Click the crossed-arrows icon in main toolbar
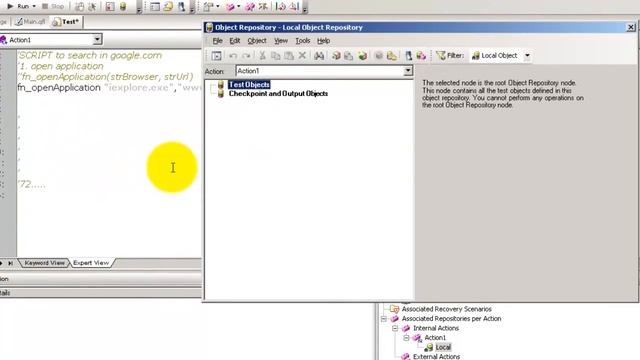The image size is (640, 360). pos(263,7)
